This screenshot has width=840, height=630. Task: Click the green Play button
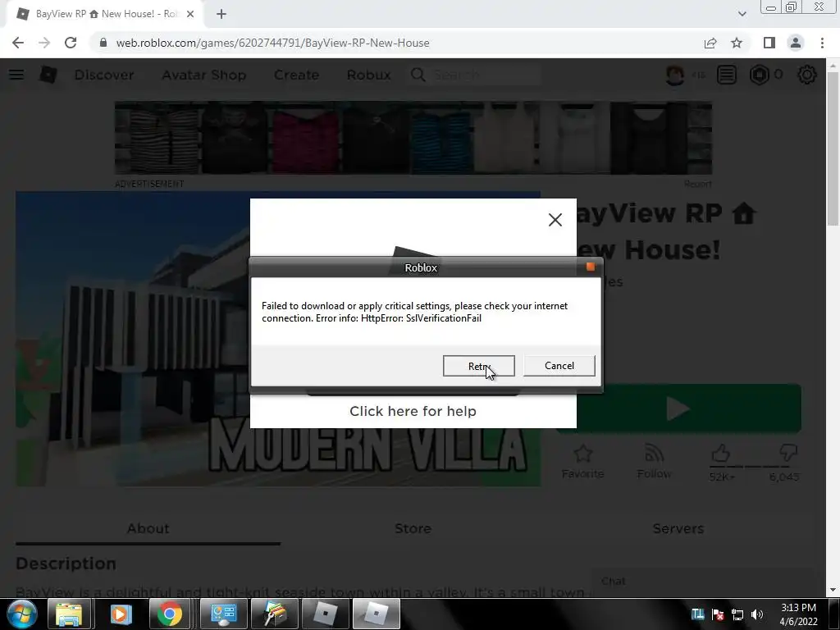(x=679, y=409)
